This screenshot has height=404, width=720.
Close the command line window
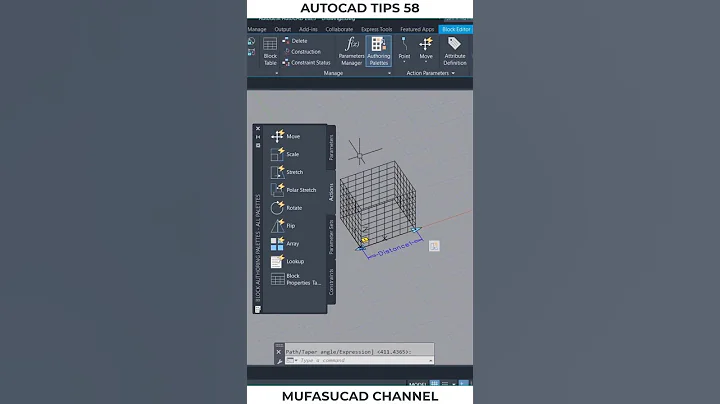pyautogui.click(x=278, y=352)
